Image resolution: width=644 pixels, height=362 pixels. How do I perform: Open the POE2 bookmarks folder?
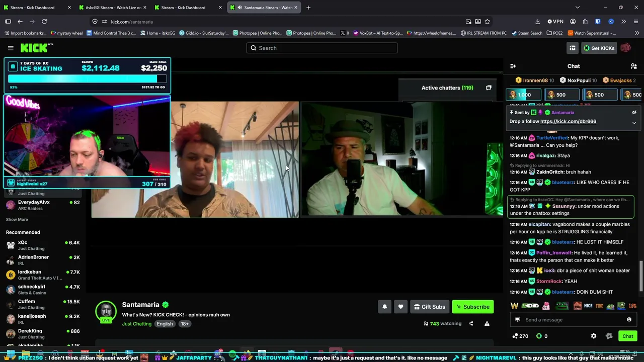pyautogui.click(x=554, y=33)
